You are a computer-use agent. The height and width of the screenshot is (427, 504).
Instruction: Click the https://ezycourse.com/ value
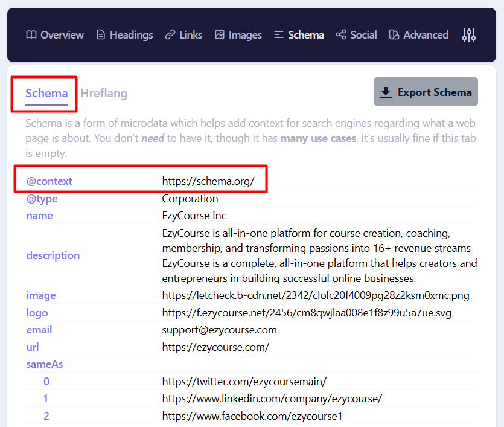tap(215, 347)
